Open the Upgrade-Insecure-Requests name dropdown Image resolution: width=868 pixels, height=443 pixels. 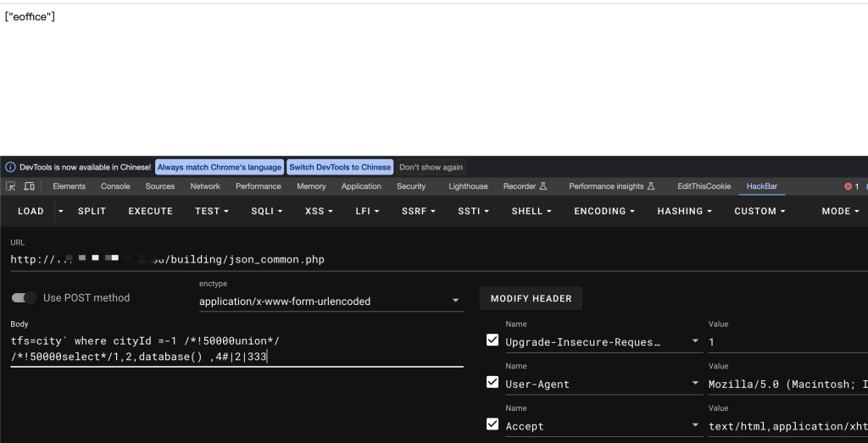(695, 341)
